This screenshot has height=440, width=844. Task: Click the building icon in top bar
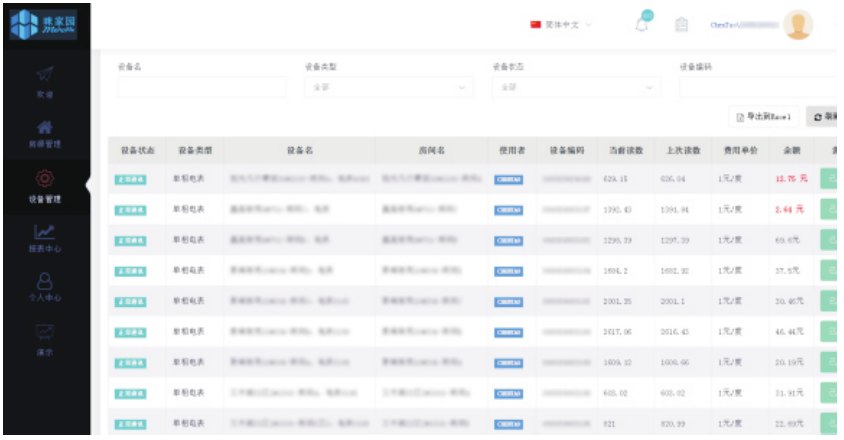coord(682,25)
